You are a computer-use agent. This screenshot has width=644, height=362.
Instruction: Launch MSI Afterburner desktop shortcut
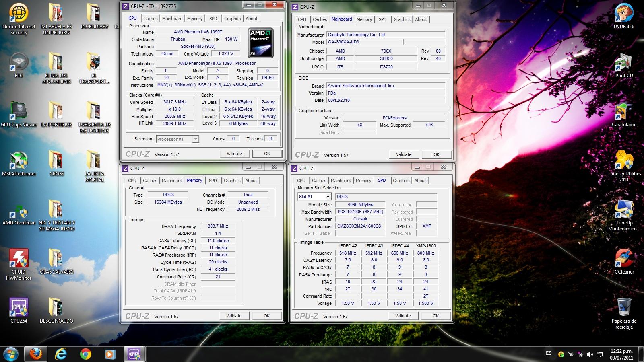coord(19,164)
